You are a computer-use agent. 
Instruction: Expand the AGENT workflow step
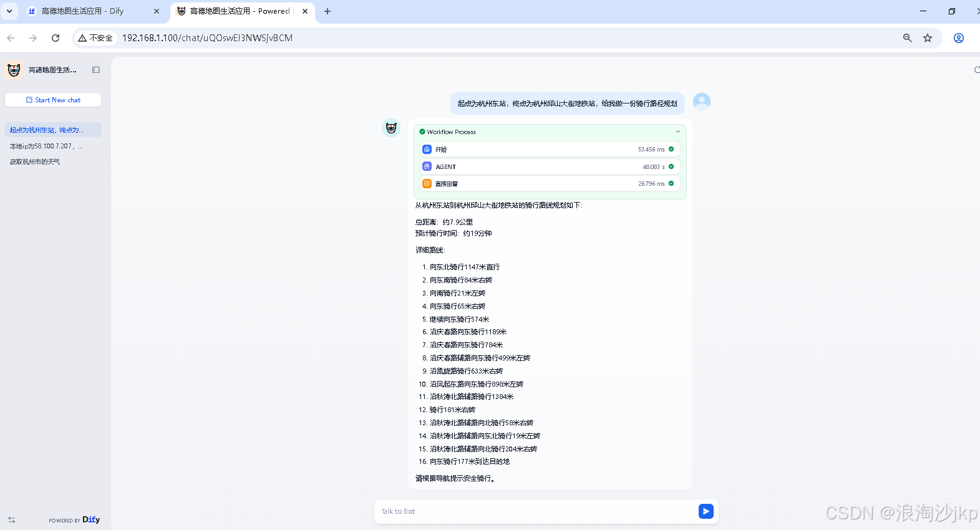[550, 166]
